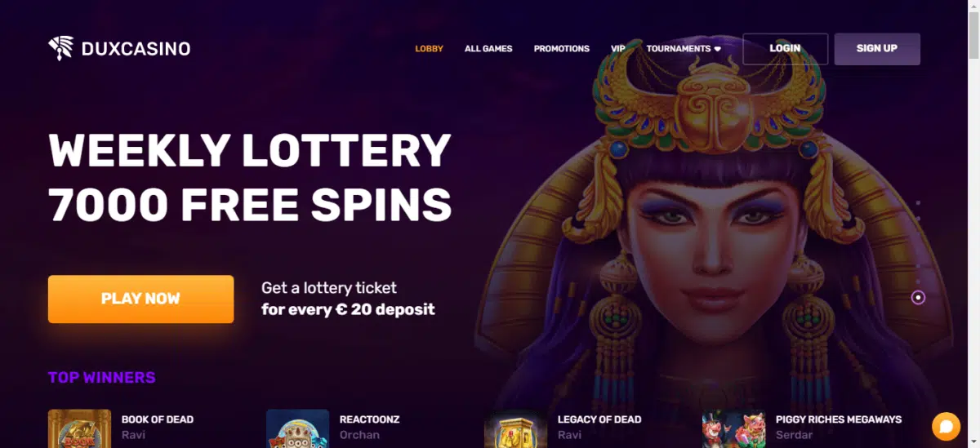
Task: Click the Sign Up button
Action: (x=877, y=49)
